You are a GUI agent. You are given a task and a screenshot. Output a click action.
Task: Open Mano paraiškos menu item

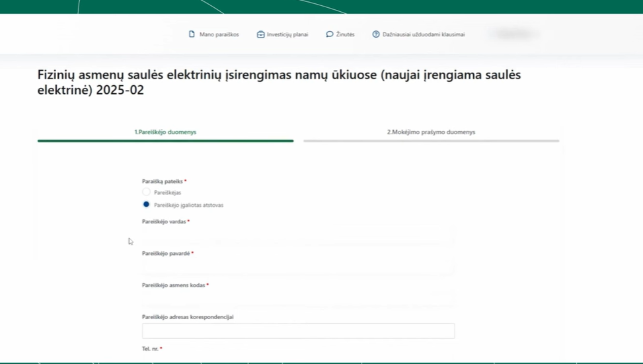[219, 34]
